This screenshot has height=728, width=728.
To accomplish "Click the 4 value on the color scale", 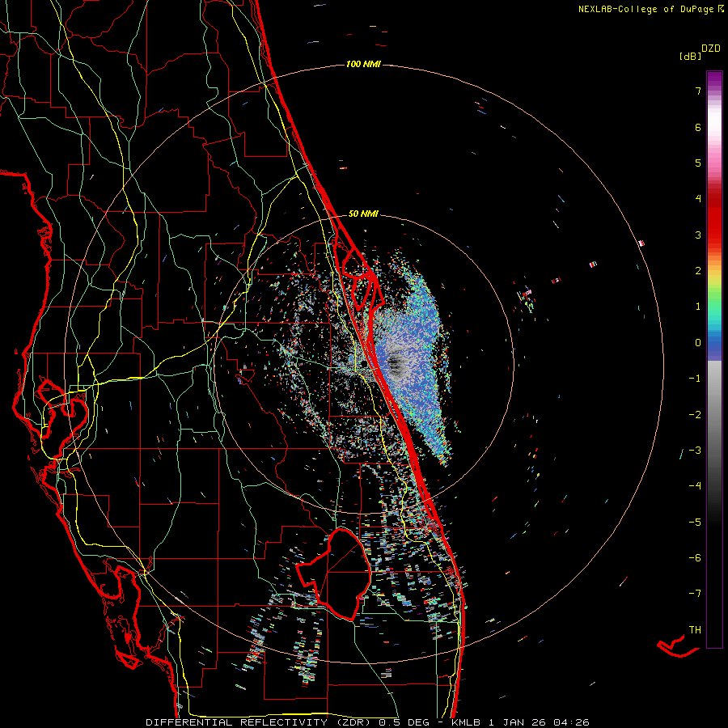I will click(x=698, y=199).
